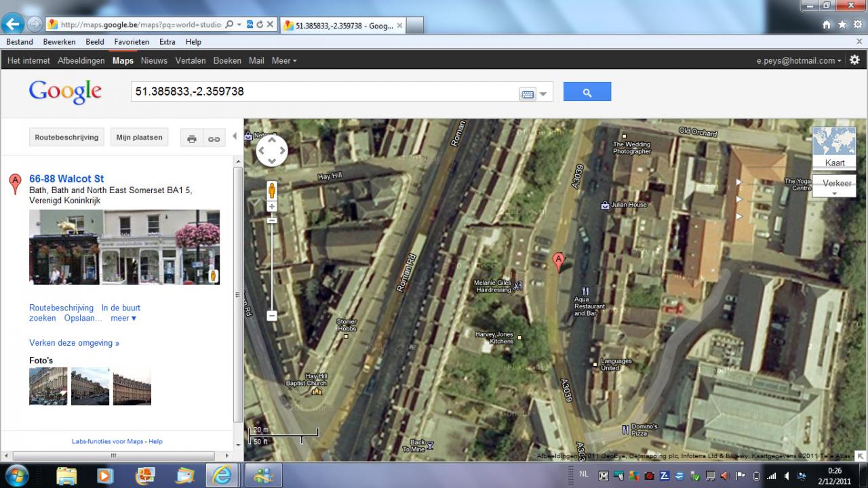Click the print icon in left panel
This screenshot has height=488, width=868.
tap(192, 138)
